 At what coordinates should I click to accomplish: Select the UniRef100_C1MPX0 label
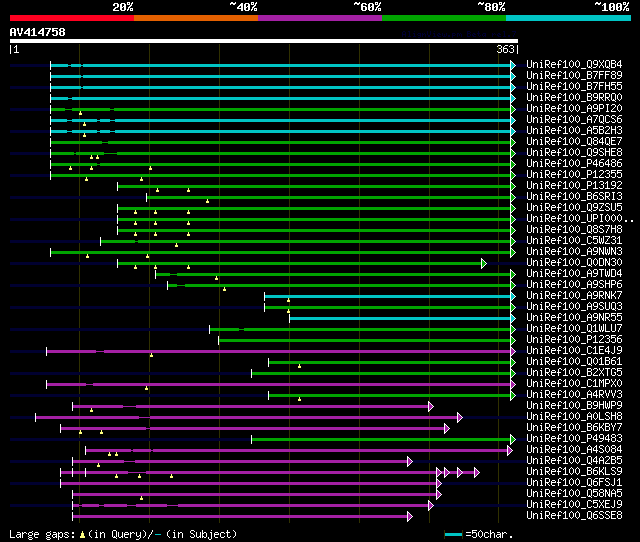coord(574,384)
